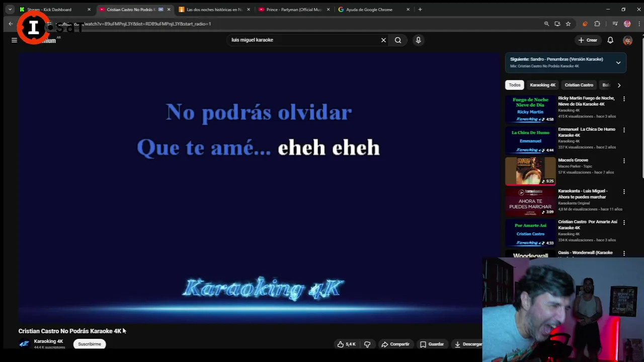Open options menu for Maceo's Groove
Image resolution: width=644 pixels, height=362 pixels.
point(624,161)
